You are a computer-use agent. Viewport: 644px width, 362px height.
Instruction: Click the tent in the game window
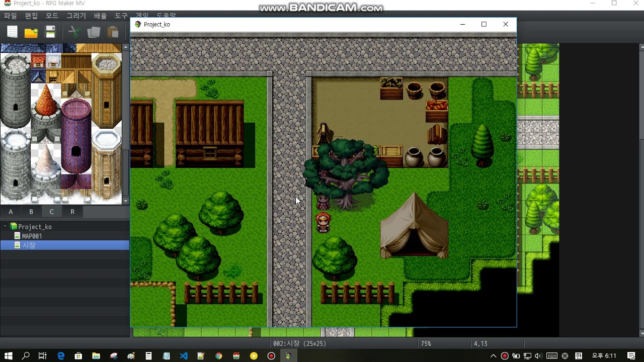[x=414, y=225]
